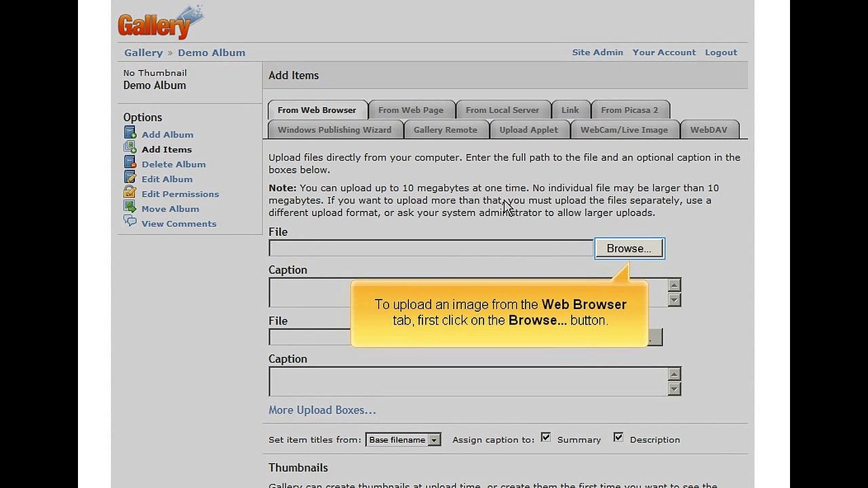The image size is (868, 488).
Task: Click the Edit Permissions icon
Action: (x=130, y=193)
